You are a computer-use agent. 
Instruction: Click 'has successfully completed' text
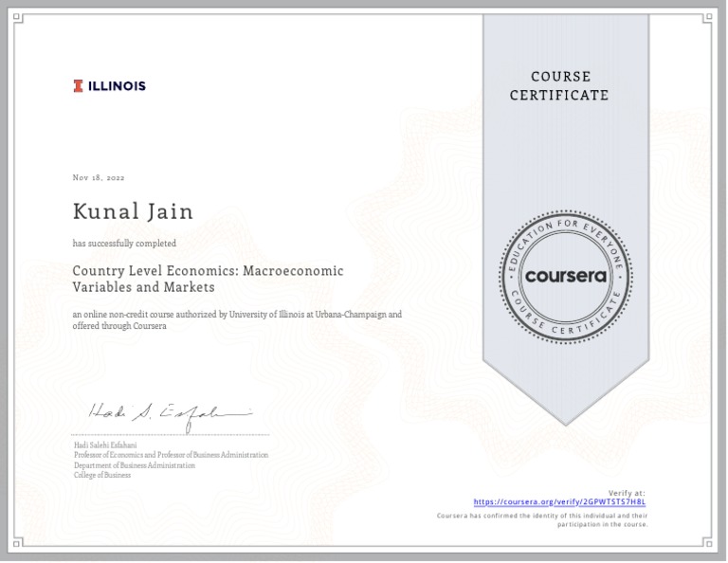124,244
